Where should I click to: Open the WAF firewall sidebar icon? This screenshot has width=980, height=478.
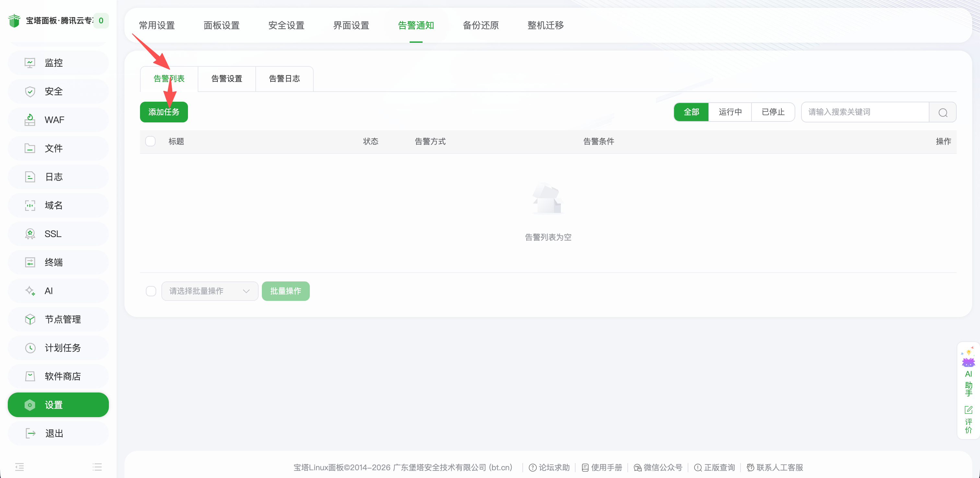[30, 120]
